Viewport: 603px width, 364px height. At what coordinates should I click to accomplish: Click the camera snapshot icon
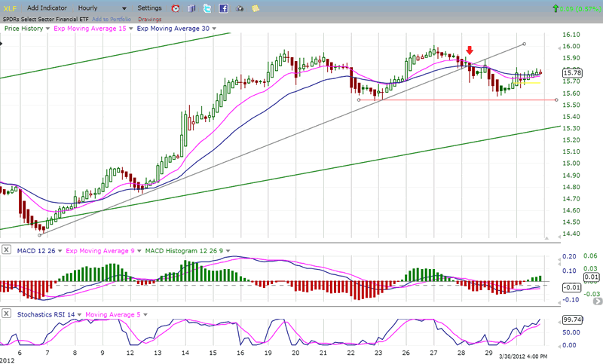240,8
